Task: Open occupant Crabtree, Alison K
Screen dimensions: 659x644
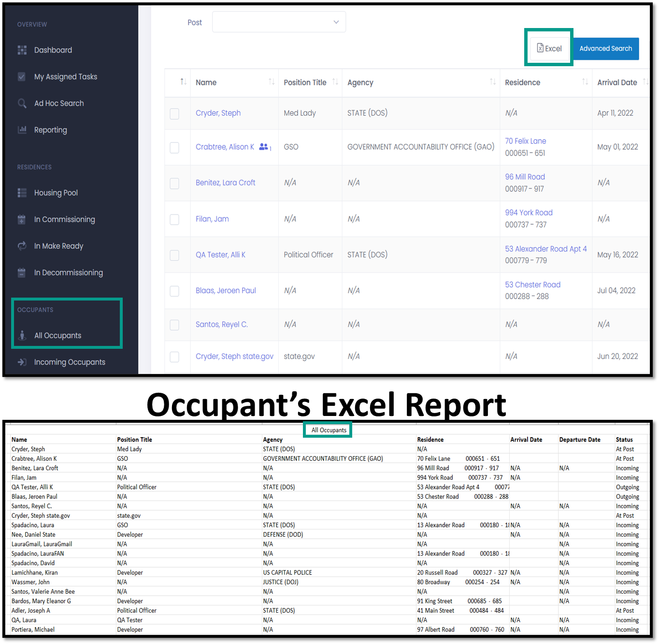Action: pos(225,146)
